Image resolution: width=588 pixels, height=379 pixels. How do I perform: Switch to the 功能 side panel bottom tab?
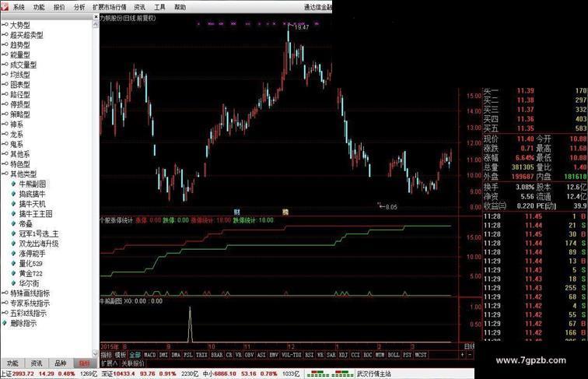pos(12,363)
